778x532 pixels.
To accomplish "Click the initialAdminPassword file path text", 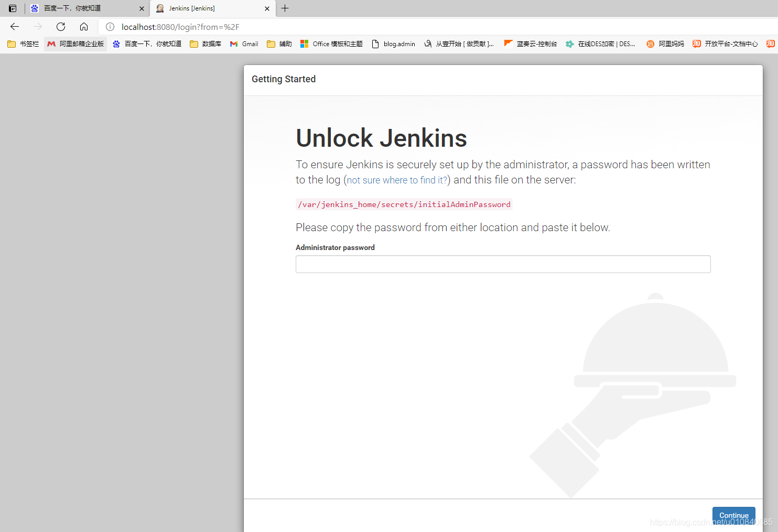I will point(404,204).
